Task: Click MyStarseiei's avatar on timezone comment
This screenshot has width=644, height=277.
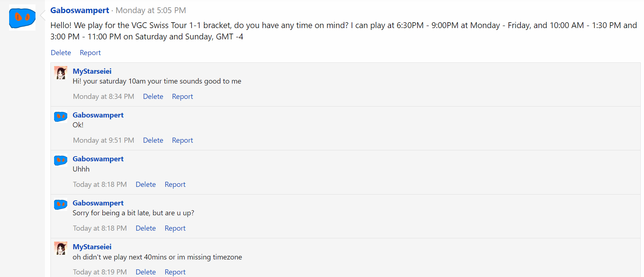Action: pos(61,248)
